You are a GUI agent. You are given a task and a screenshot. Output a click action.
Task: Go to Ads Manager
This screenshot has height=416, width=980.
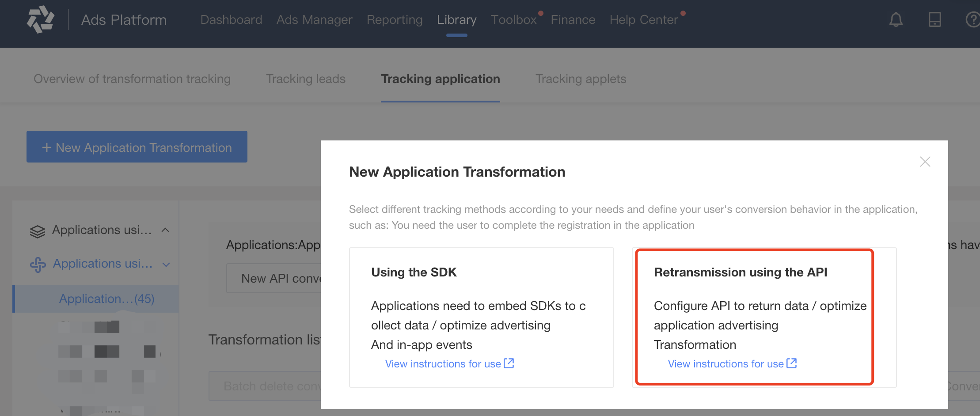point(314,19)
